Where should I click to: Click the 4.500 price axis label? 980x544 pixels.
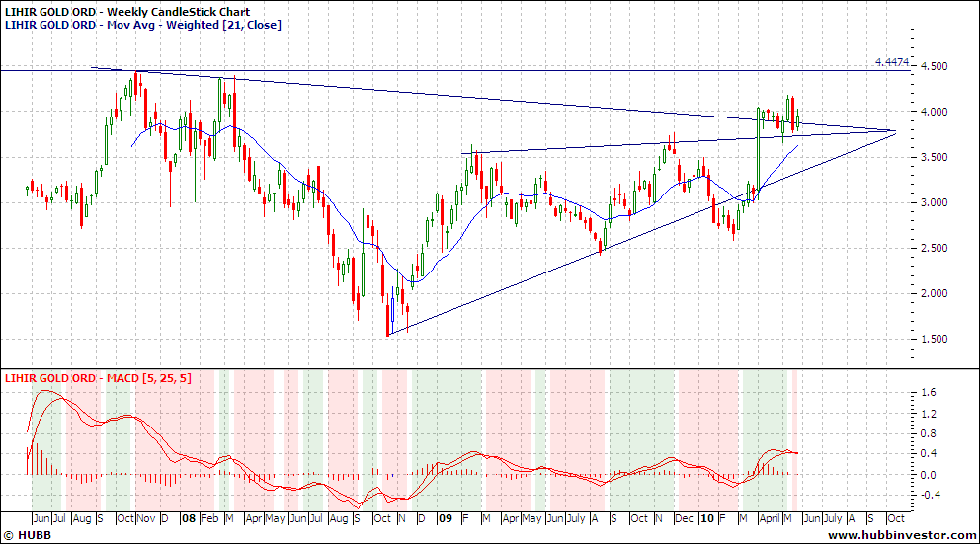pyautogui.click(x=934, y=66)
